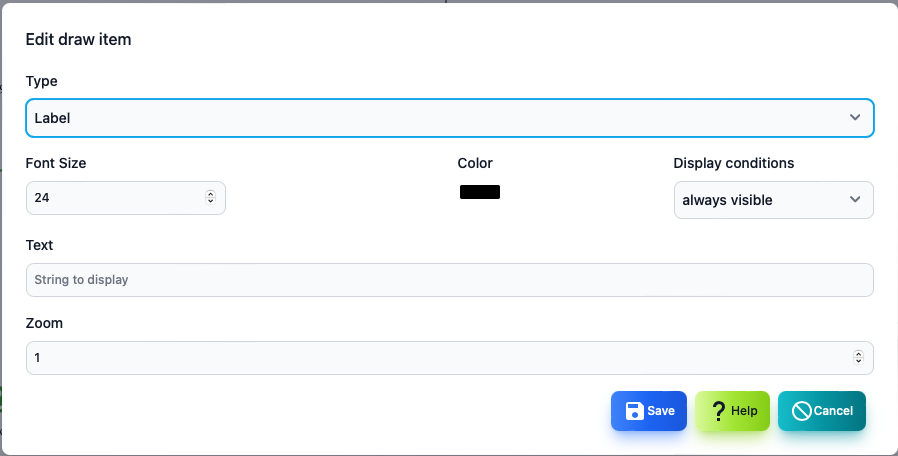Click the chevron beside always visible
The image size is (898, 456).
point(855,199)
